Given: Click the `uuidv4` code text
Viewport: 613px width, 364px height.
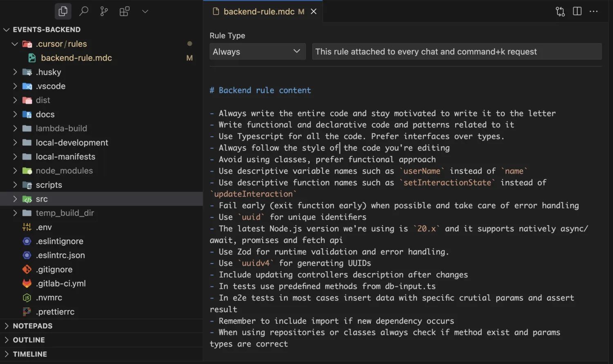Looking at the screenshot, I should tap(255, 263).
